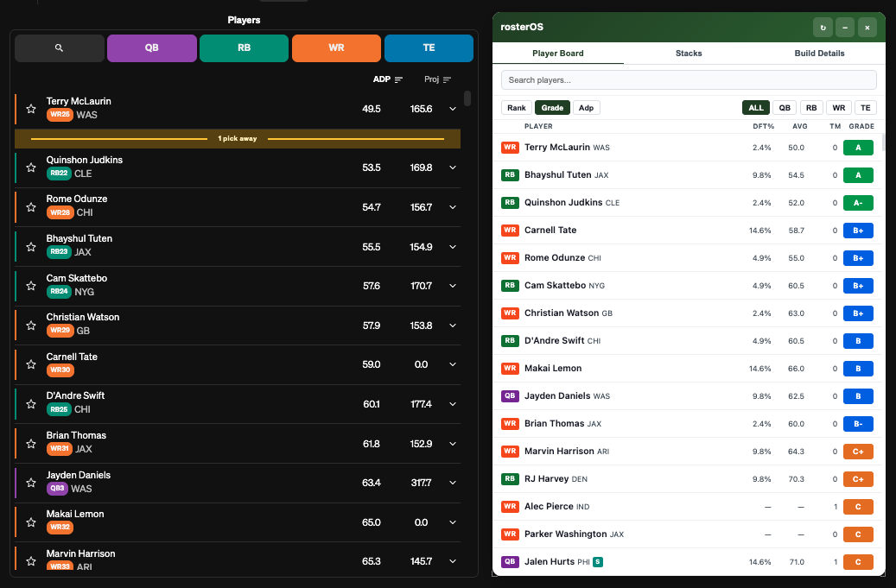The height and width of the screenshot is (588, 896).
Task: Star Brian Thomas in Players list
Action: [31, 444]
